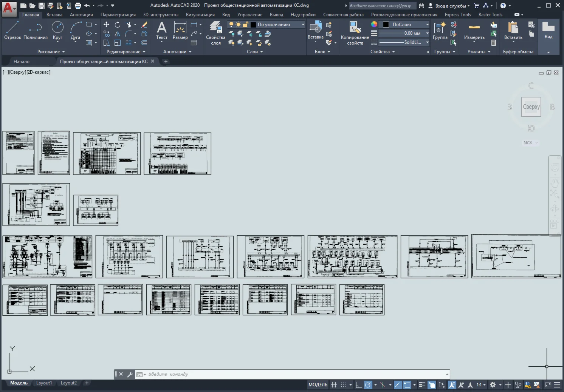Toggle lineweight display in status bar
564x392 pixels.
[x=422, y=385]
